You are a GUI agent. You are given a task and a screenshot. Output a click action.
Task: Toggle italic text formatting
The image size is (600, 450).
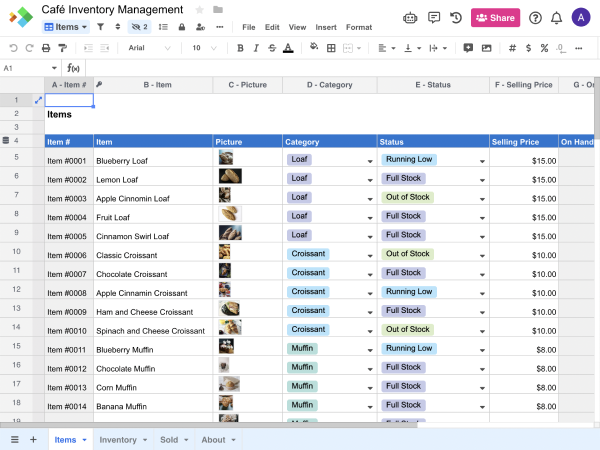pos(256,48)
